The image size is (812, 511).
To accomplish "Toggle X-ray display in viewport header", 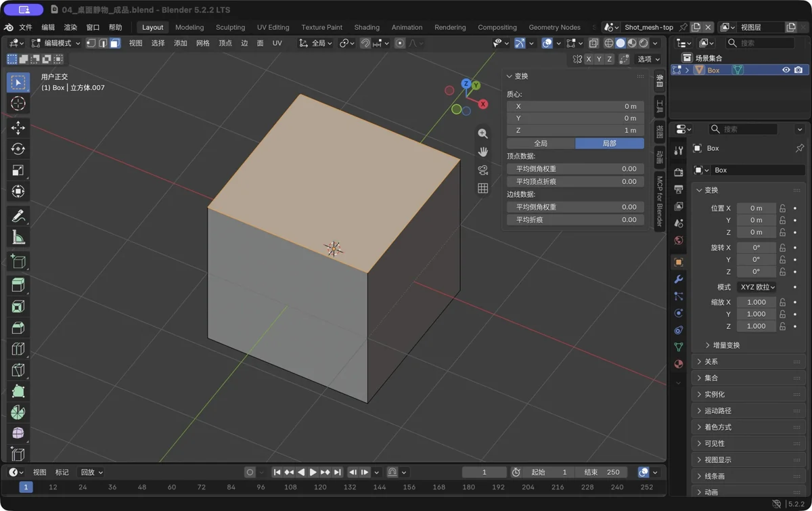I will pos(593,43).
